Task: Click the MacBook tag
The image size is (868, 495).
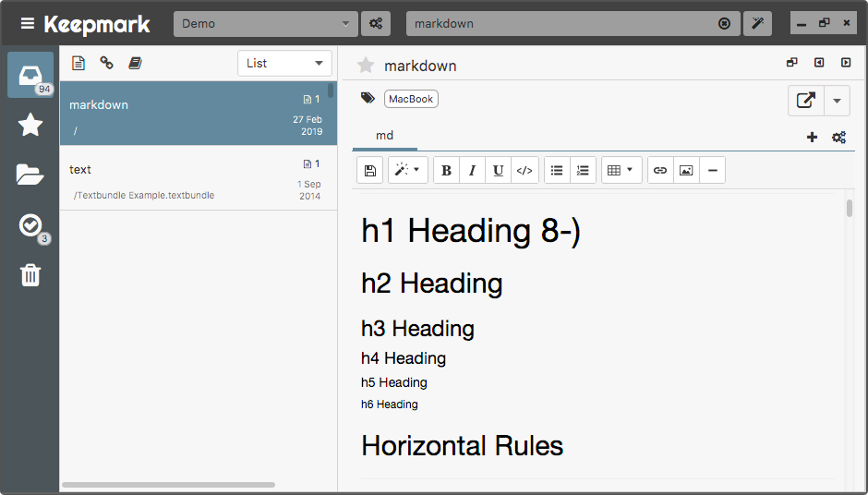Action: pos(411,99)
